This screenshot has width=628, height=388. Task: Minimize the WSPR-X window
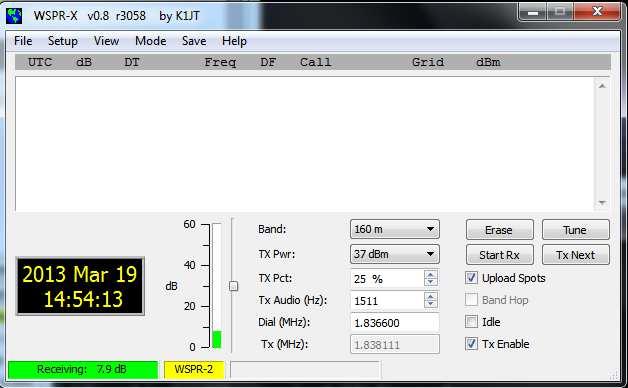click(x=533, y=12)
